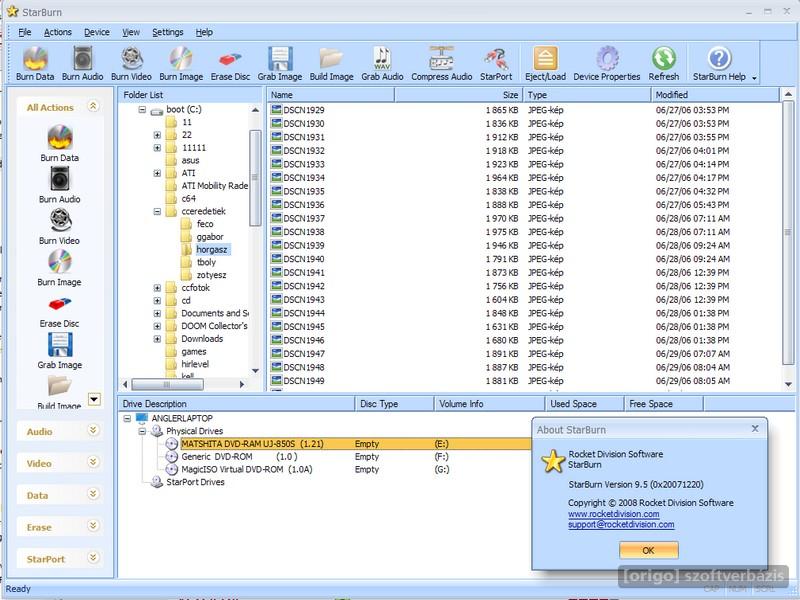Click the file list vertical scrollbar
This screenshot has width=800, height=600.
click(x=788, y=233)
